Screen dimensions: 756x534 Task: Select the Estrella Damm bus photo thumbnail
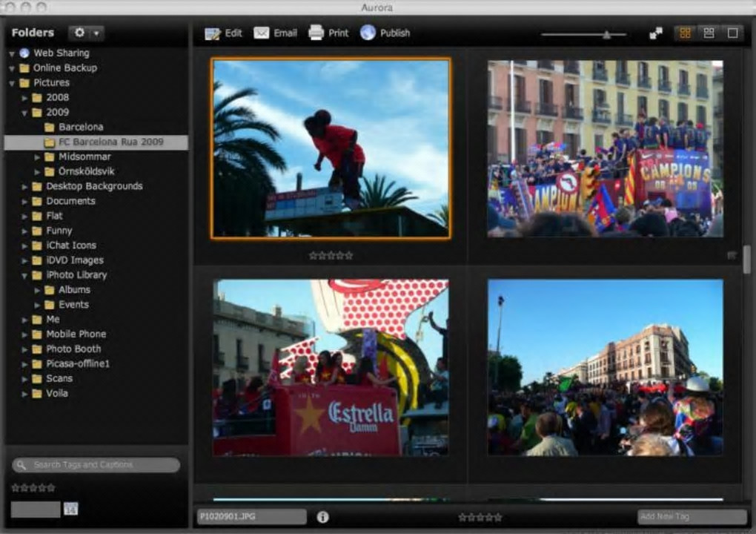pyautogui.click(x=331, y=367)
